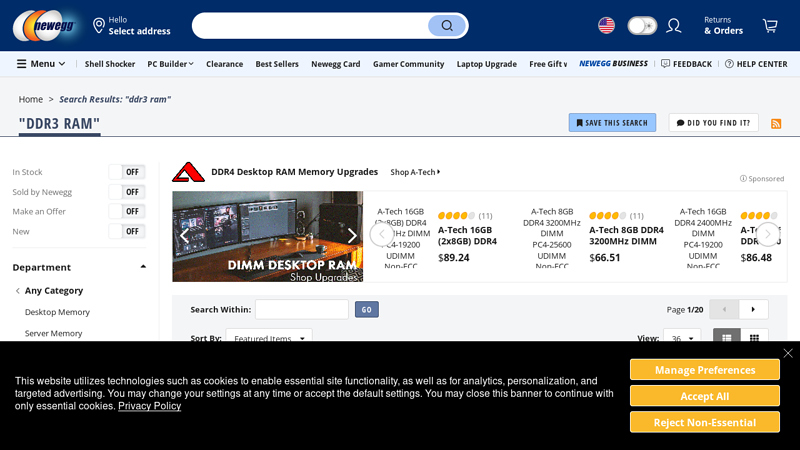Image resolution: width=800 pixels, height=450 pixels.
Task: Open the RSS feed icon
Action: coord(776,123)
